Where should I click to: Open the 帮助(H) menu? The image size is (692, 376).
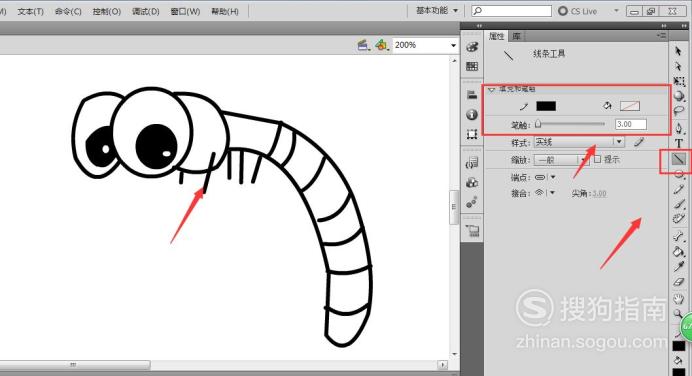coord(225,12)
